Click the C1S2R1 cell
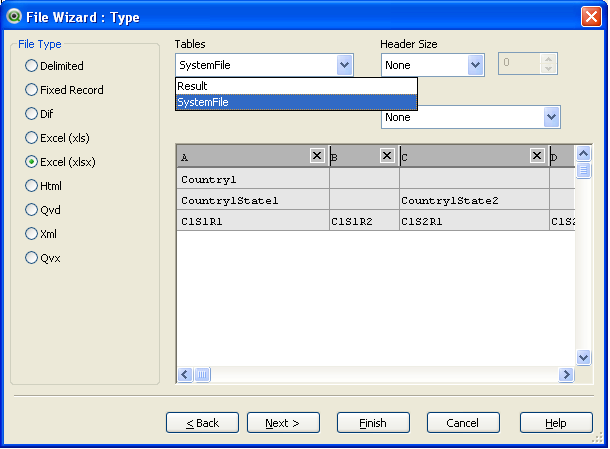 pos(475,221)
